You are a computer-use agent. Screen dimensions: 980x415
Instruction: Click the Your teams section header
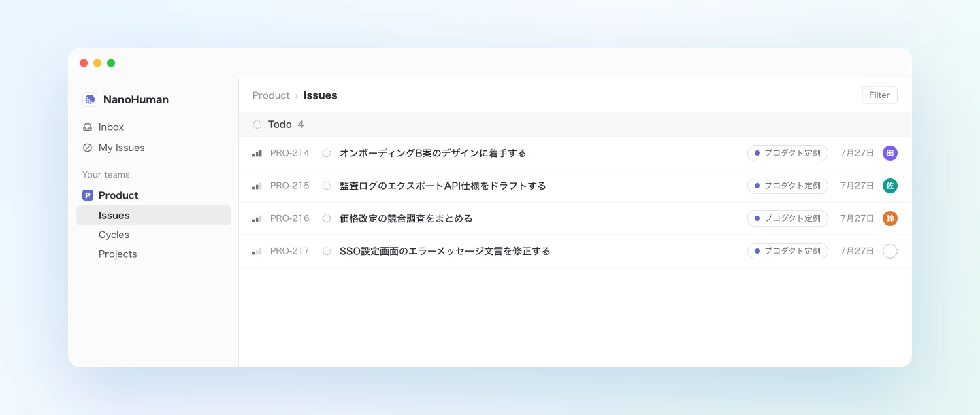tap(106, 175)
